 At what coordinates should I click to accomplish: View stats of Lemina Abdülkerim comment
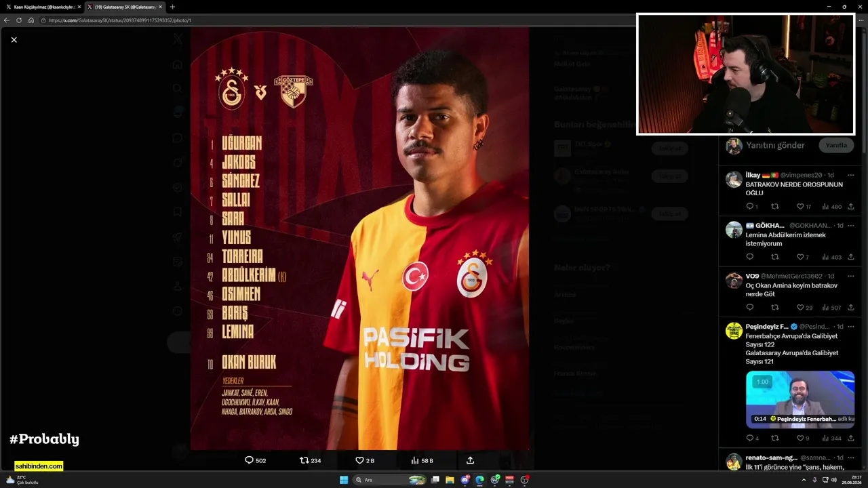tap(831, 257)
